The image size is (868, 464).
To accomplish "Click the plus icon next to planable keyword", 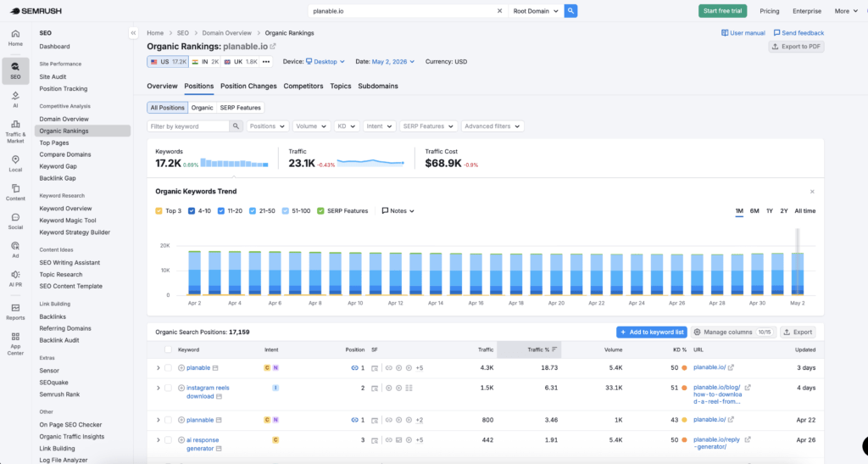I will [181, 367].
